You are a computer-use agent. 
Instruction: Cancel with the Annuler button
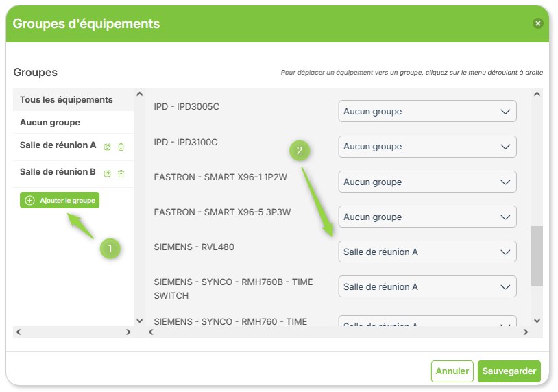pyautogui.click(x=452, y=371)
